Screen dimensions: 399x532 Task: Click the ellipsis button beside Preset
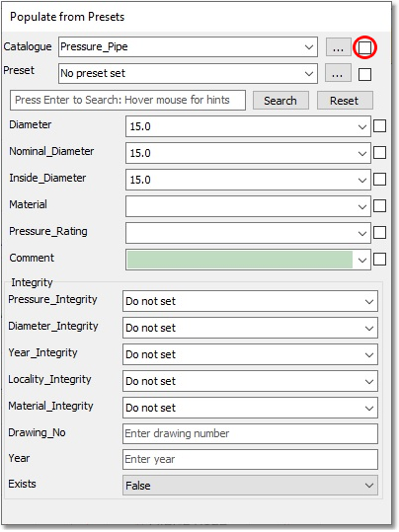(338, 73)
